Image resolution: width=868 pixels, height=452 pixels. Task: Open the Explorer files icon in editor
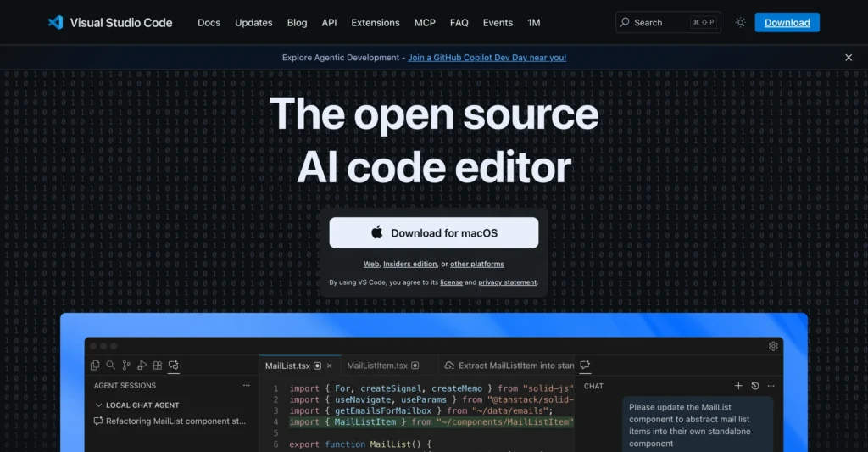coord(95,365)
